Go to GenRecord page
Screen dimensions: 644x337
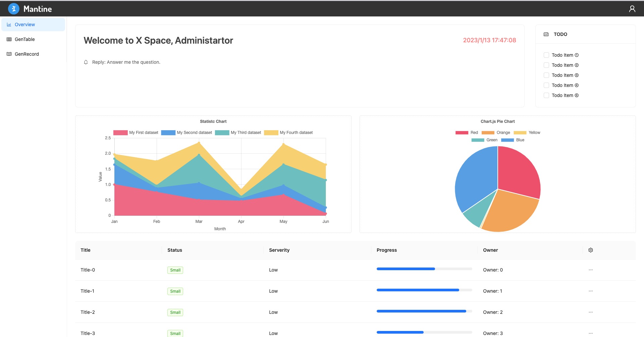33,54
